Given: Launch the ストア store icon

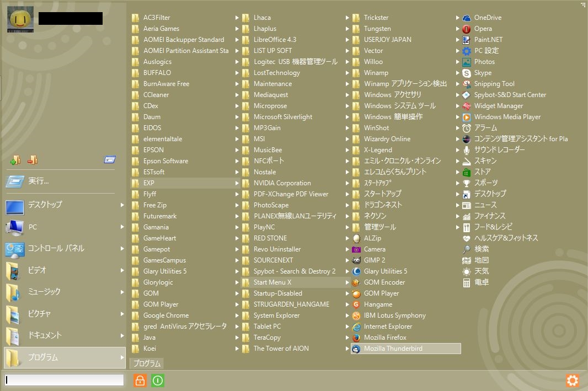Looking at the screenshot, I should coord(467,172).
